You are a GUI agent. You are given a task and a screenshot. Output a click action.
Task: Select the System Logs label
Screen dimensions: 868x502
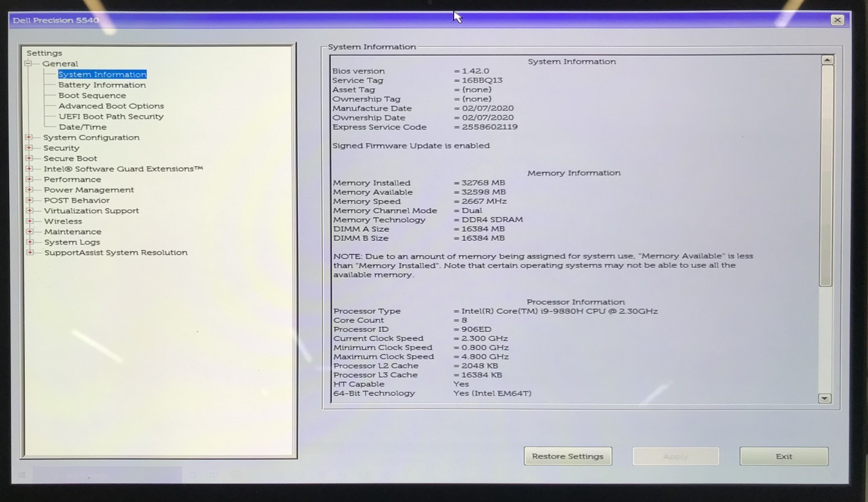72,242
